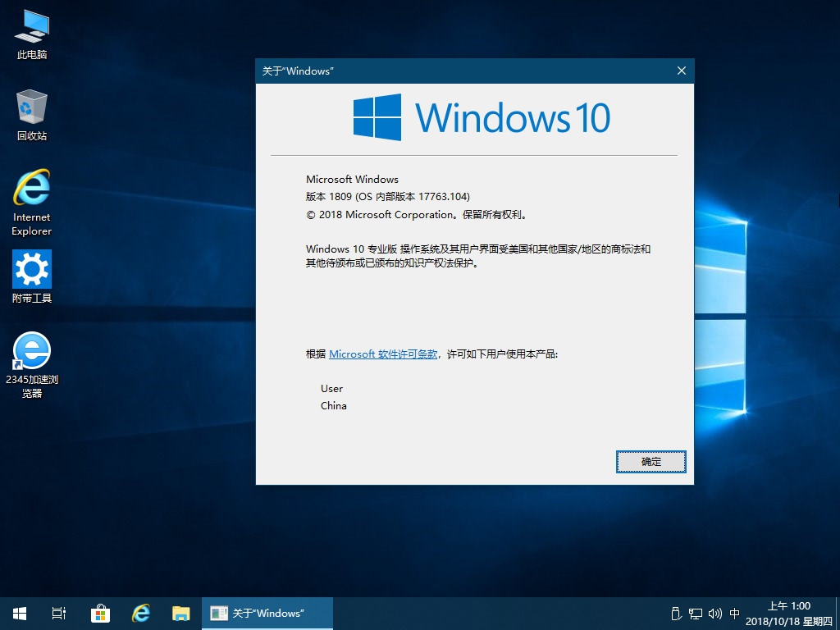
Task: Select the Internet Explorer desktop icon
Action: [32, 203]
